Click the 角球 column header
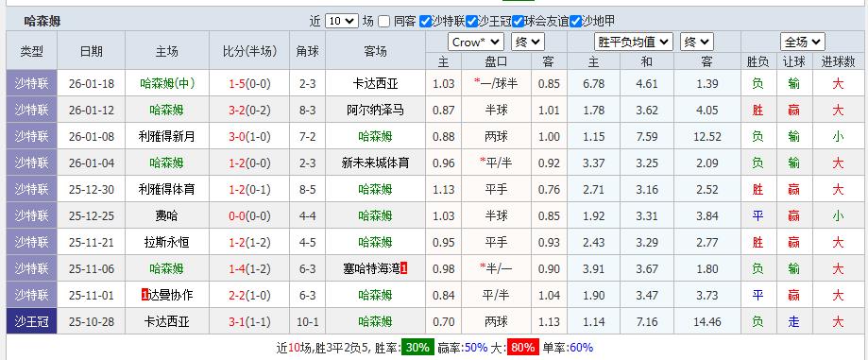This screenshot has height=360, width=868. pos(307,51)
